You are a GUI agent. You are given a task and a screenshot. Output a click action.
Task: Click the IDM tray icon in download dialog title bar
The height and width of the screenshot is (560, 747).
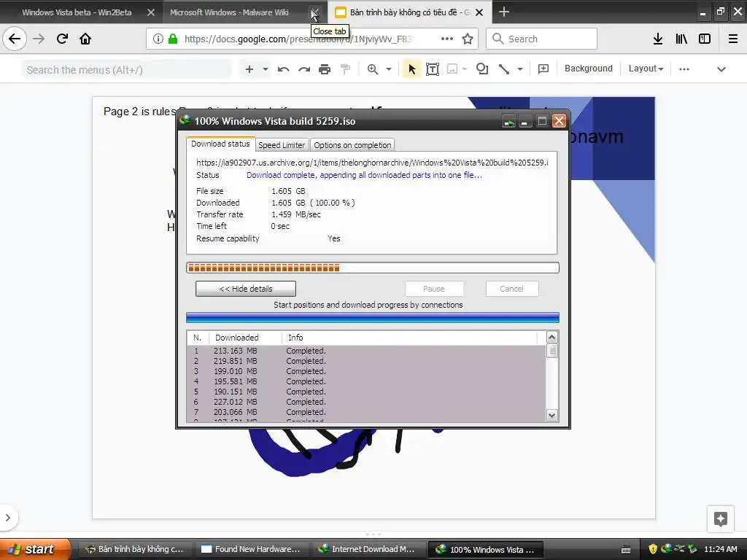508,122
